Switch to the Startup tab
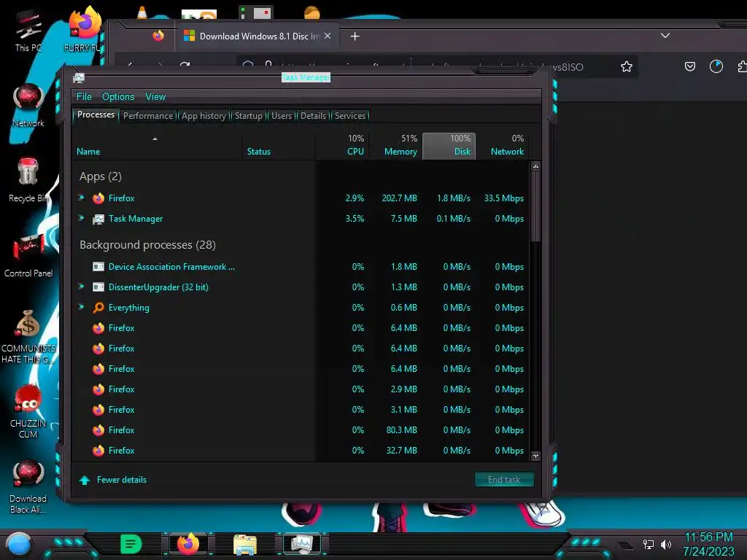This screenshot has height=560, width=747. point(248,116)
